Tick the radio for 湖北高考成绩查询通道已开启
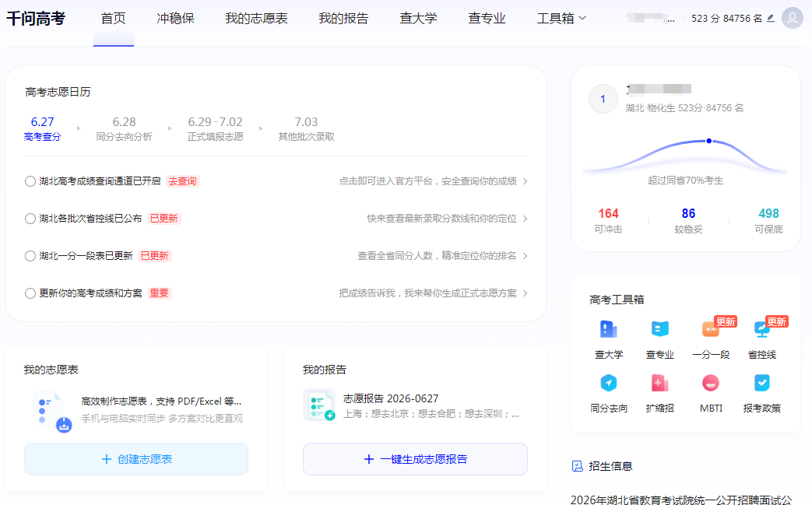The image size is (812, 505). pos(30,181)
